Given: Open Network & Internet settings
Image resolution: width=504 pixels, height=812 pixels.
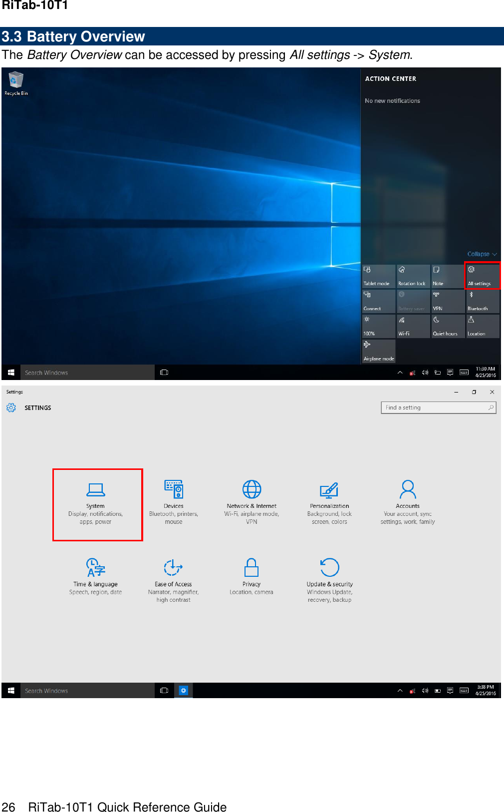Looking at the screenshot, I should pos(252,502).
